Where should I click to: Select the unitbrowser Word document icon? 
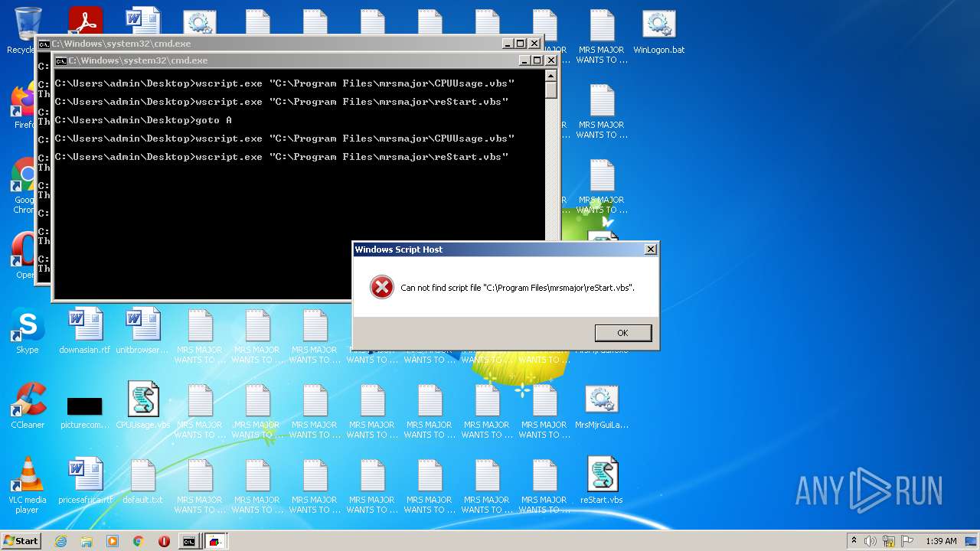click(x=142, y=331)
